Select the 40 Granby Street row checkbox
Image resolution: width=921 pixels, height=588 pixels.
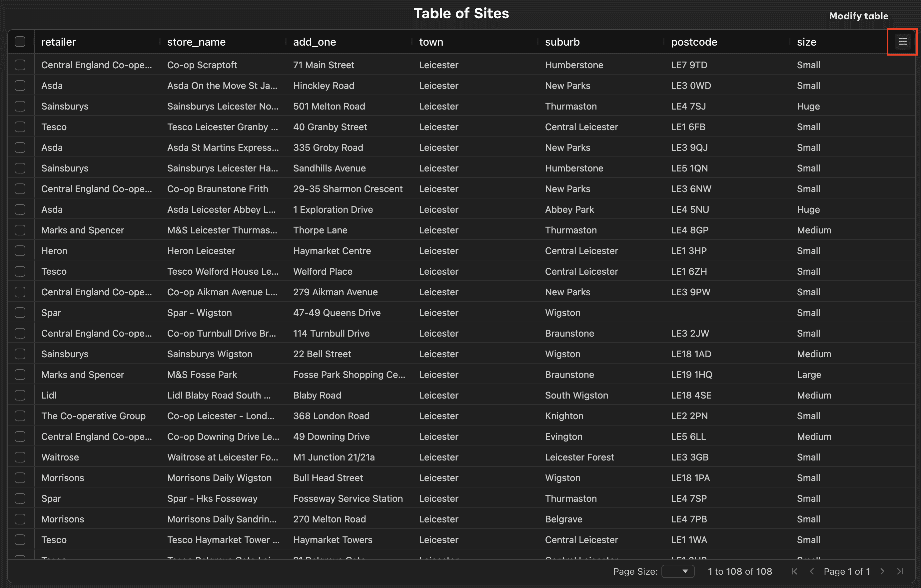(20, 127)
